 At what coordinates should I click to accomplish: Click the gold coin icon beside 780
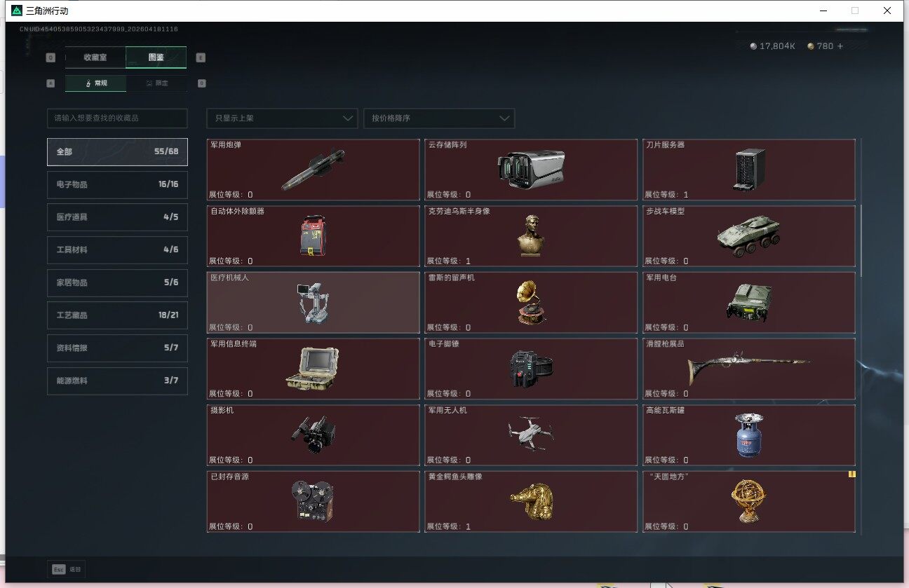coord(811,46)
